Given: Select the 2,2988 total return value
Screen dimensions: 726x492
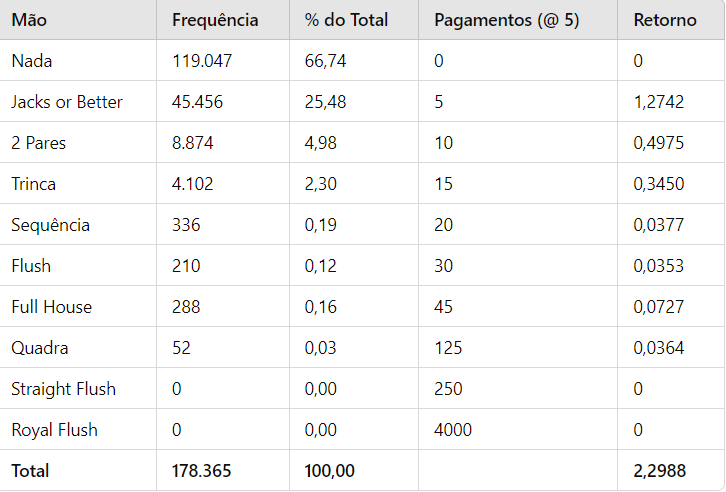Looking at the screenshot, I should pyautogui.click(x=660, y=471).
